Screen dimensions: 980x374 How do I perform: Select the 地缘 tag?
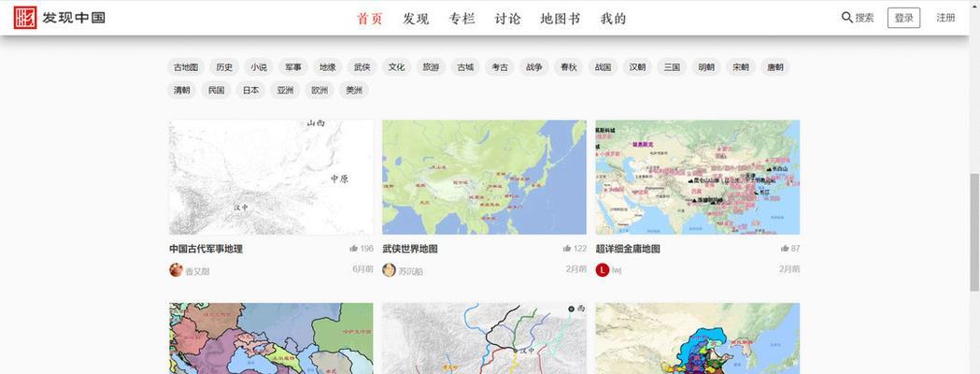[328, 67]
